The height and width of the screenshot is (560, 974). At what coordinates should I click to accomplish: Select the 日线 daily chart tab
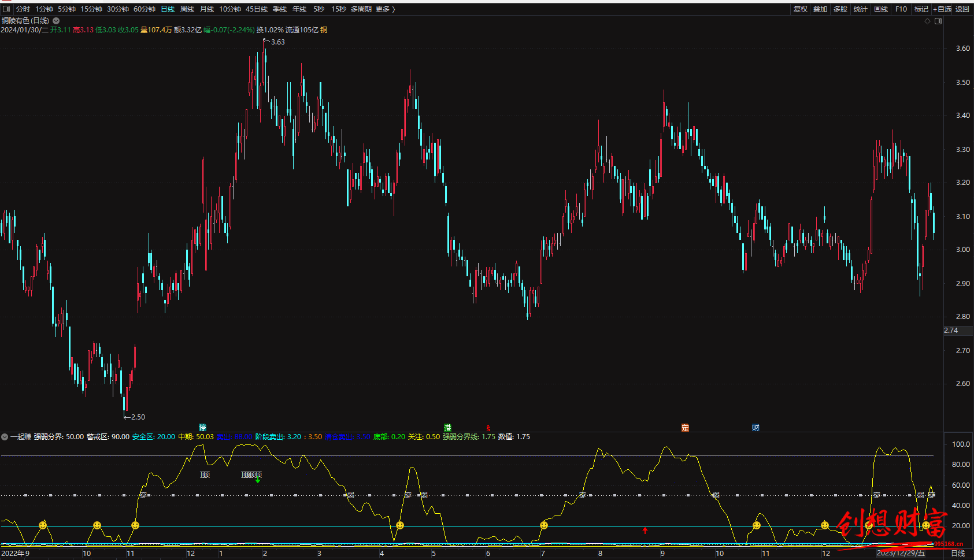[x=168, y=9]
